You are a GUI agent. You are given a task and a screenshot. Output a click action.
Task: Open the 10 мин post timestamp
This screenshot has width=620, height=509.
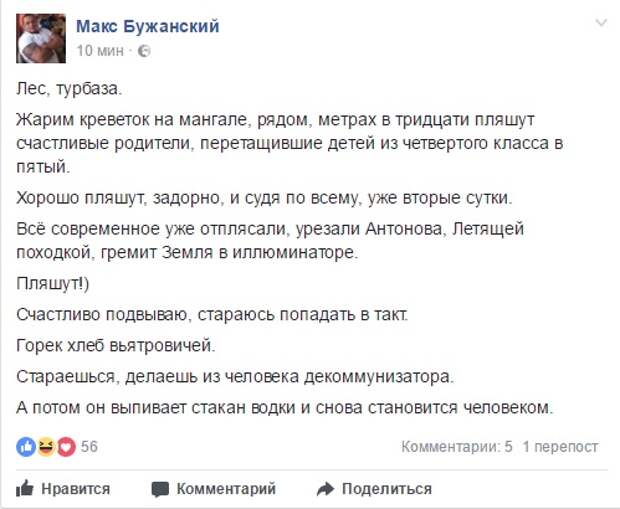point(100,51)
